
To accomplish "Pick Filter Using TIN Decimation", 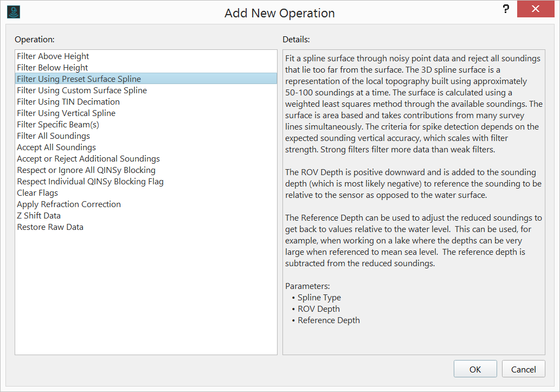I will coord(68,102).
